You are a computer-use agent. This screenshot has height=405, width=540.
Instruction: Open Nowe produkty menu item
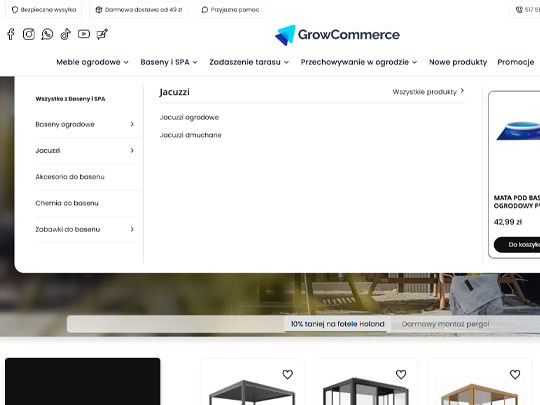coord(458,62)
